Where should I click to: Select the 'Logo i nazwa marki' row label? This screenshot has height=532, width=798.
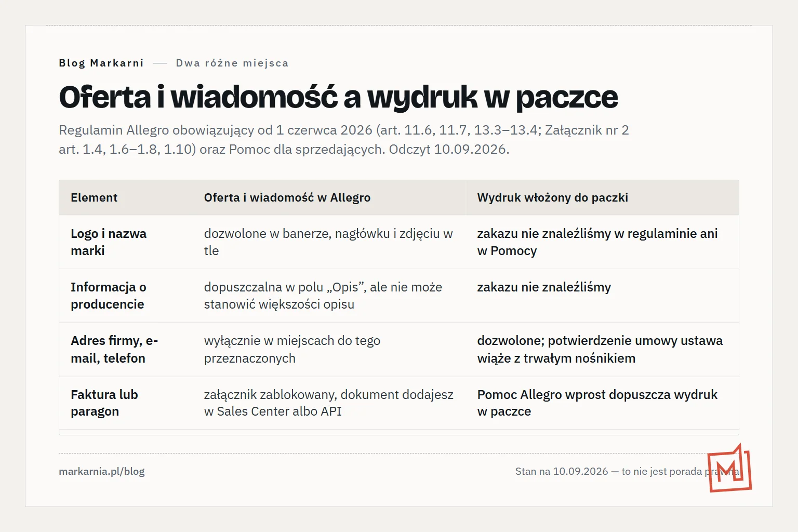coord(109,242)
